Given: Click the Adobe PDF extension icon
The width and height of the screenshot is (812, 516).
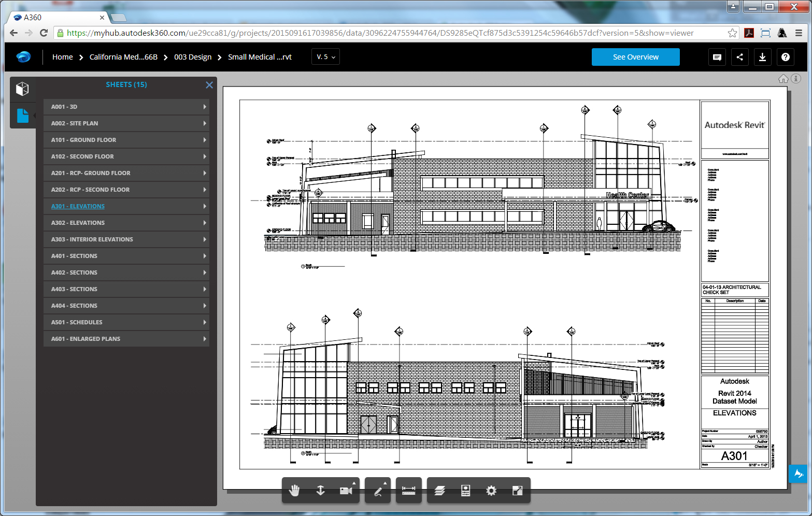Looking at the screenshot, I should 749,33.
